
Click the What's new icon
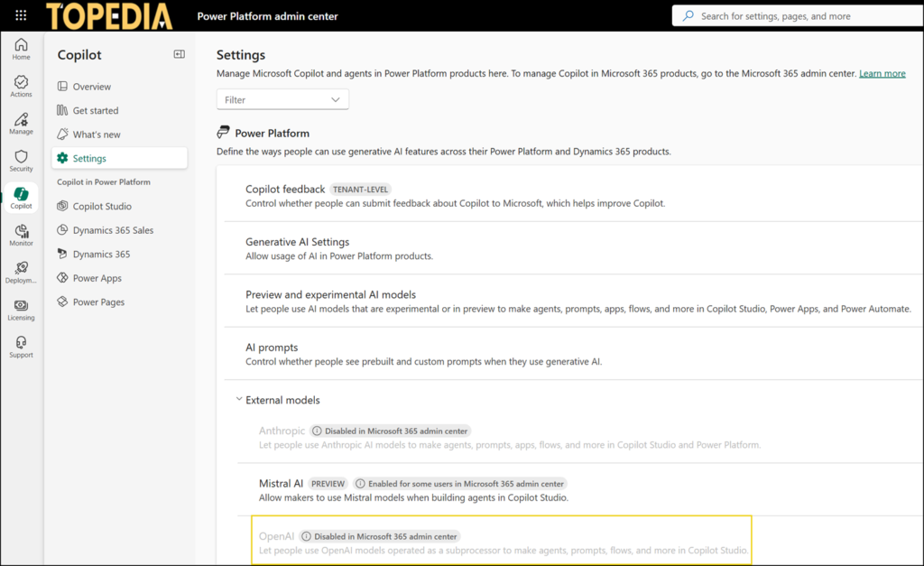click(62, 135)
